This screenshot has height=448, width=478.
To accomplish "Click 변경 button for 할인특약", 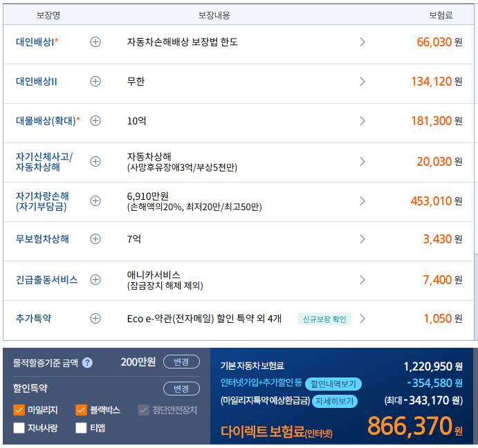I will (x=181, y=389).
